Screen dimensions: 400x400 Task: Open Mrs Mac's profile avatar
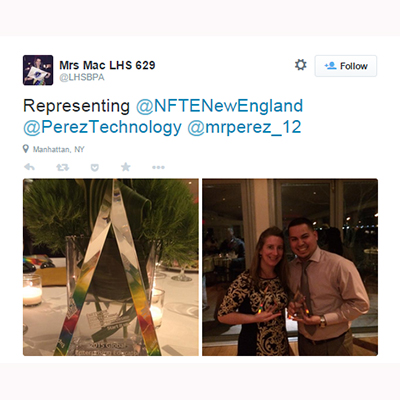38,70
